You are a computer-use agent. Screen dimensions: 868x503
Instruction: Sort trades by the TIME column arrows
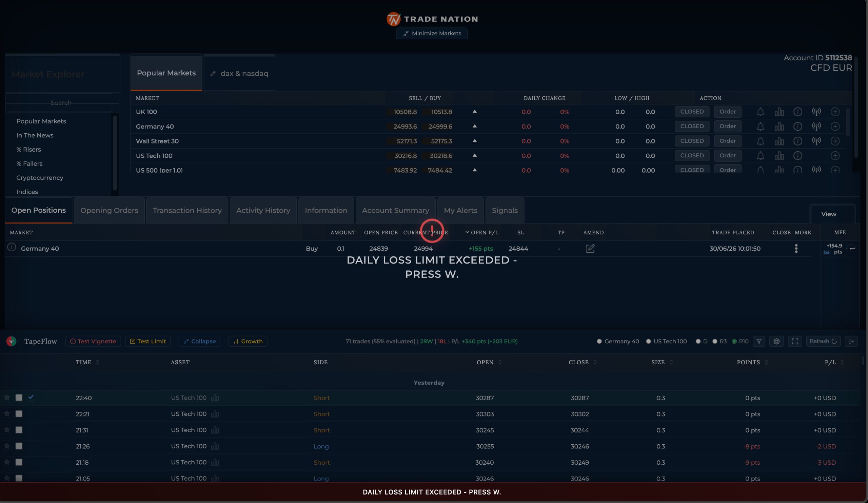pyautogui.click(x=97, y=363)
